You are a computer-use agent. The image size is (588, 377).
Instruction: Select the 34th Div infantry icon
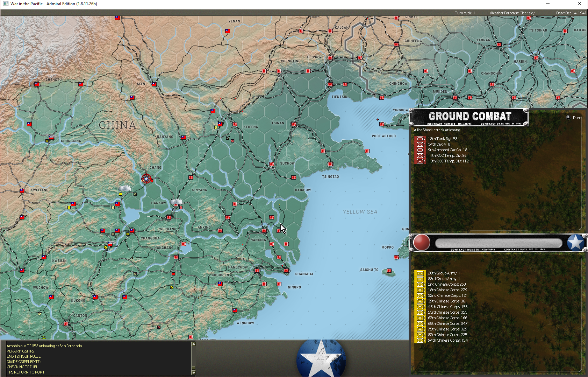coord(420,145)
